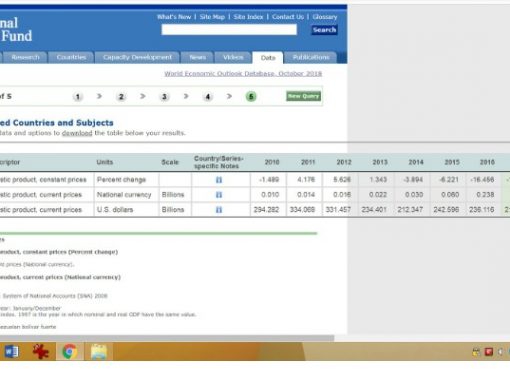This screenshot has height=380, width=510.
Task: Open the notepad icon in taskbar
Action: [x=99, y=352]
